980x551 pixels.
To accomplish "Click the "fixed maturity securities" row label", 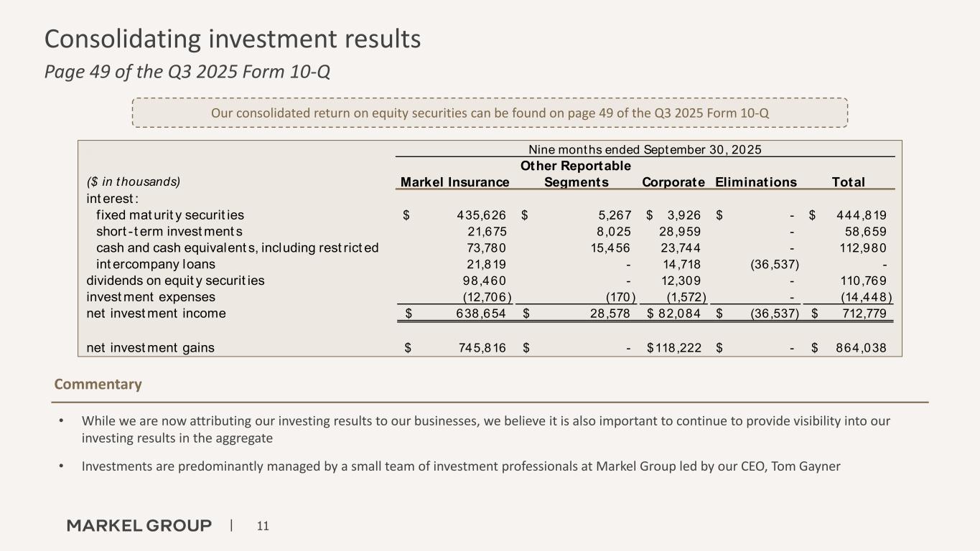I will [169, 215].
